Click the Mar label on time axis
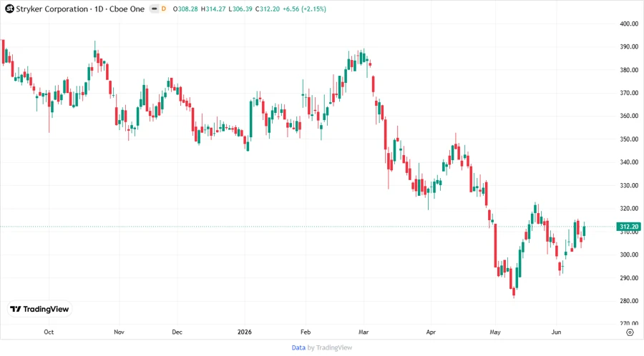This screenshot has height=356, width=644. 364,332
